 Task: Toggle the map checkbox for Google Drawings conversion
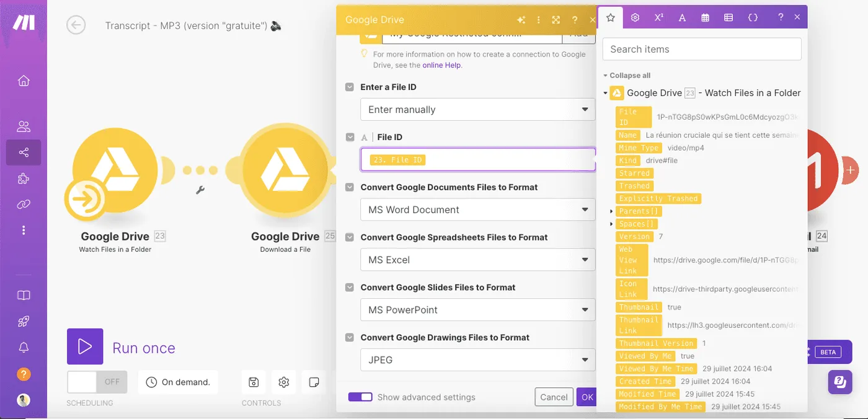[350, 338]
